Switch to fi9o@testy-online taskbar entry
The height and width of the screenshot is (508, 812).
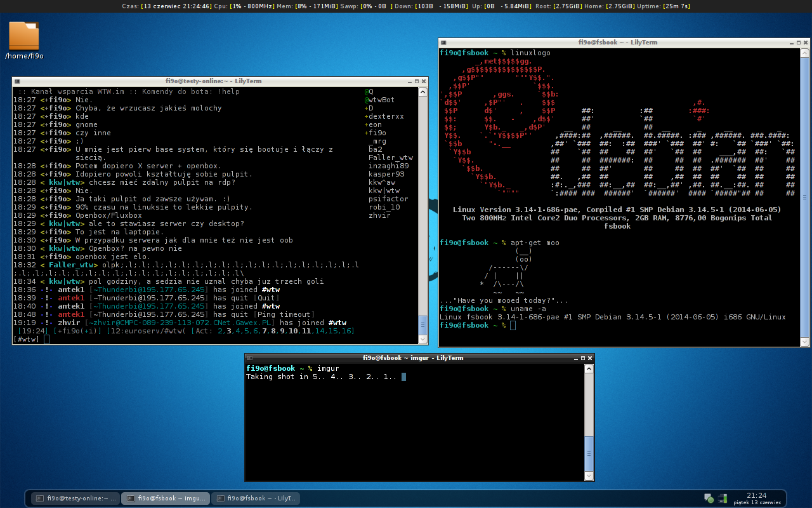click(x=75, y=498)
